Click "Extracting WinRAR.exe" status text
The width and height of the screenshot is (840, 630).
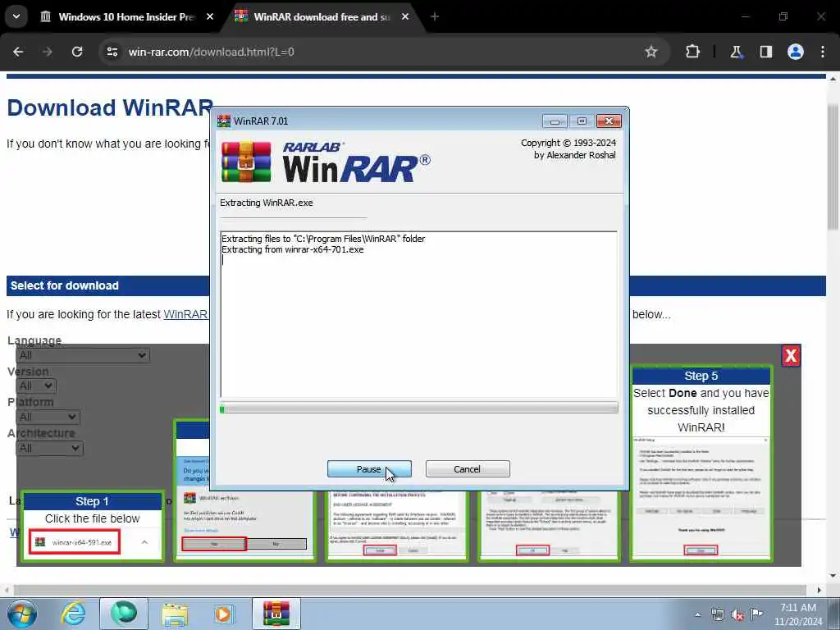tap(267, 203)
